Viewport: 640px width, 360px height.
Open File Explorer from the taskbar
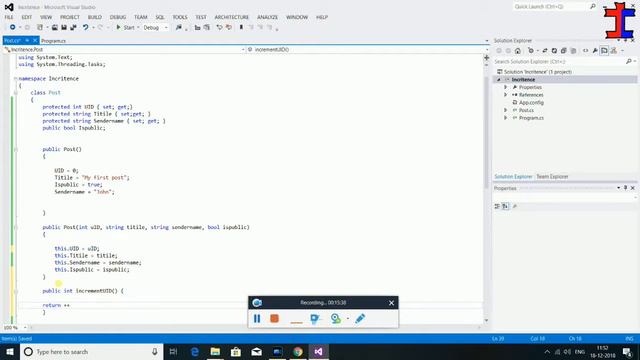(215, 351)
